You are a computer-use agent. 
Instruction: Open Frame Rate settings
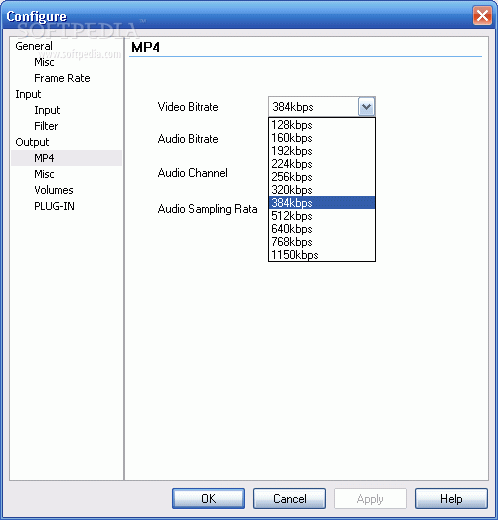pyautogui.click(x=62, y=78)
